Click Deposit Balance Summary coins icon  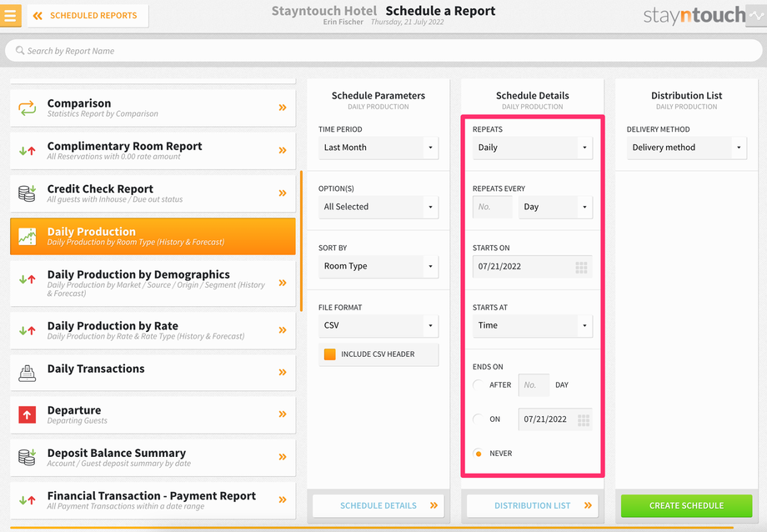click(x=28, y=457)
